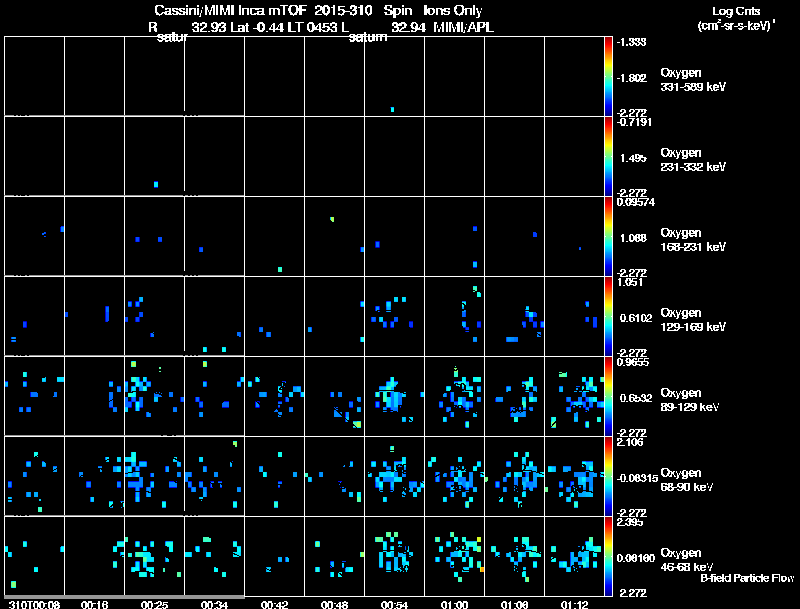Click the '-1.802' color scale value
Viewport: 800px width, 609px height.
[x=631, y=78]
